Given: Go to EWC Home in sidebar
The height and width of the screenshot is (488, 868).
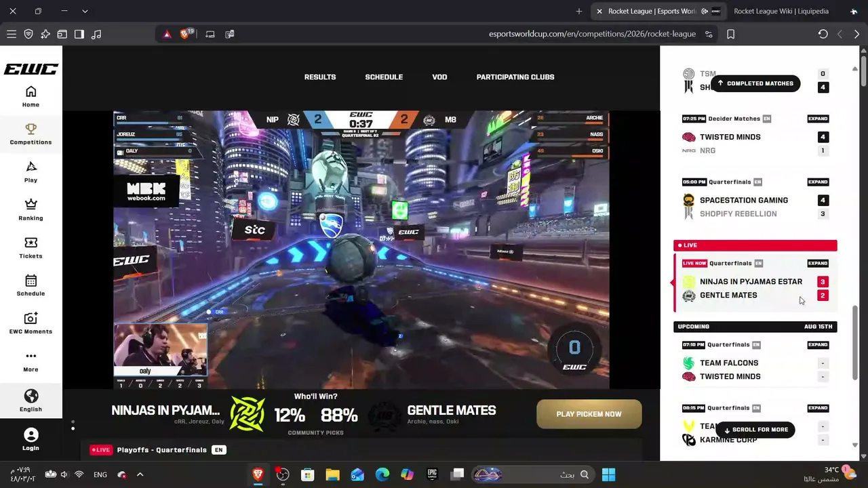Looking at the screenshot, I should [x=31, y=96].
